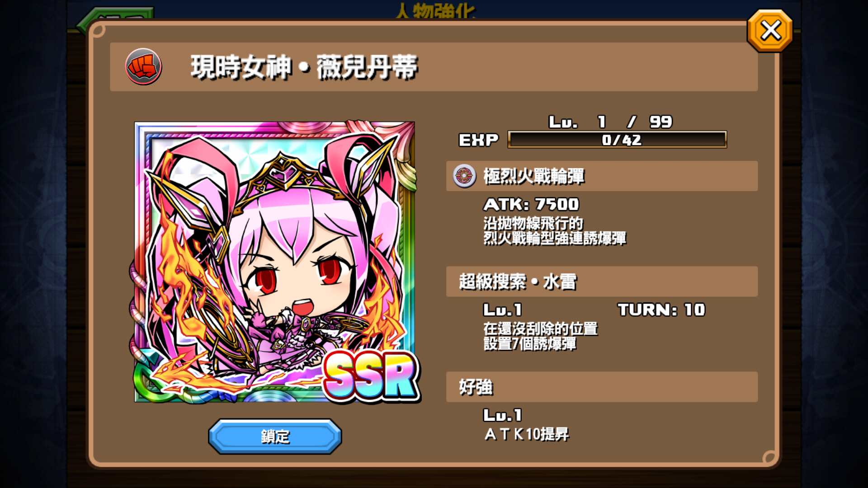Tap the green back arrow behind popup
Image resolution: width=868 pixels, height=488 pixels.
coord(115,18)
